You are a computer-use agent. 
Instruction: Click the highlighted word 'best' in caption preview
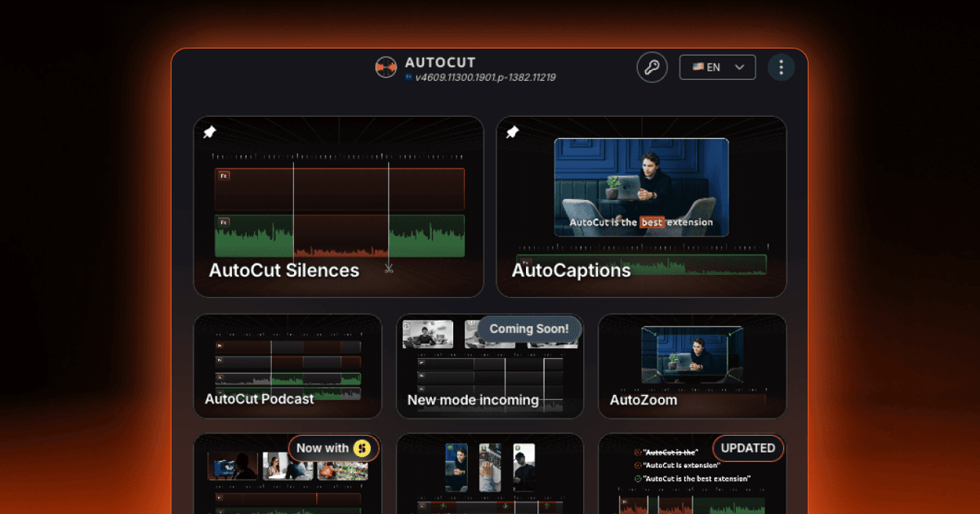652,222
